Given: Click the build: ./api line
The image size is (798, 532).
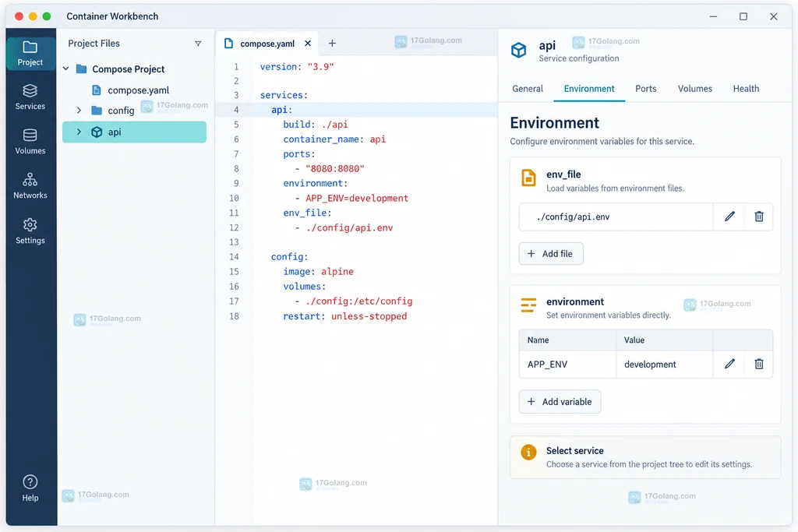Looking at the screenshot, I should click(316, 125).
